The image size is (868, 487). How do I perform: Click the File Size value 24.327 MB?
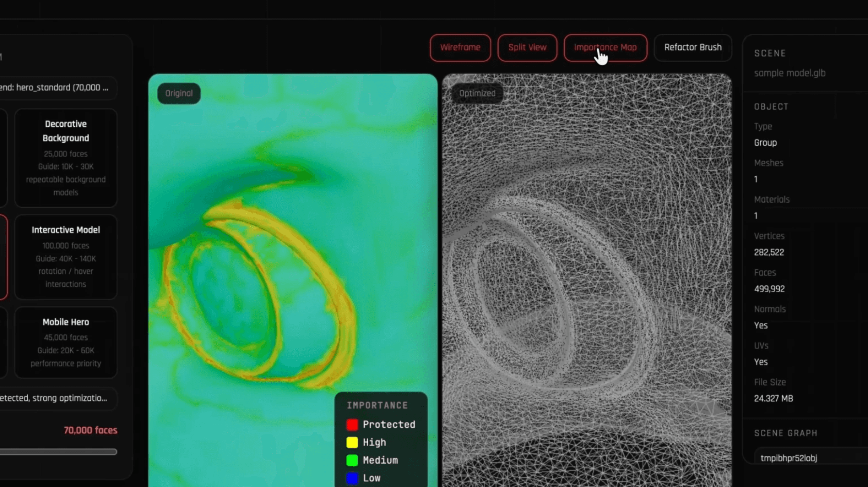coord(774,399)
